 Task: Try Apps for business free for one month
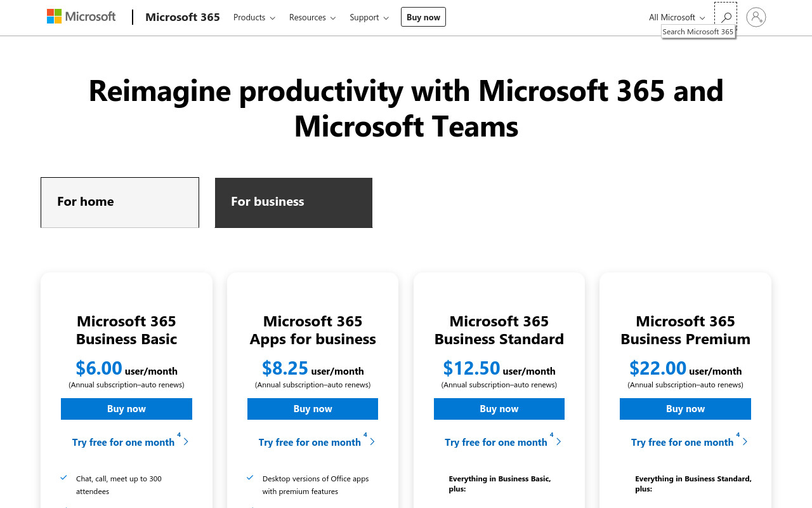[x=317, y=442]
